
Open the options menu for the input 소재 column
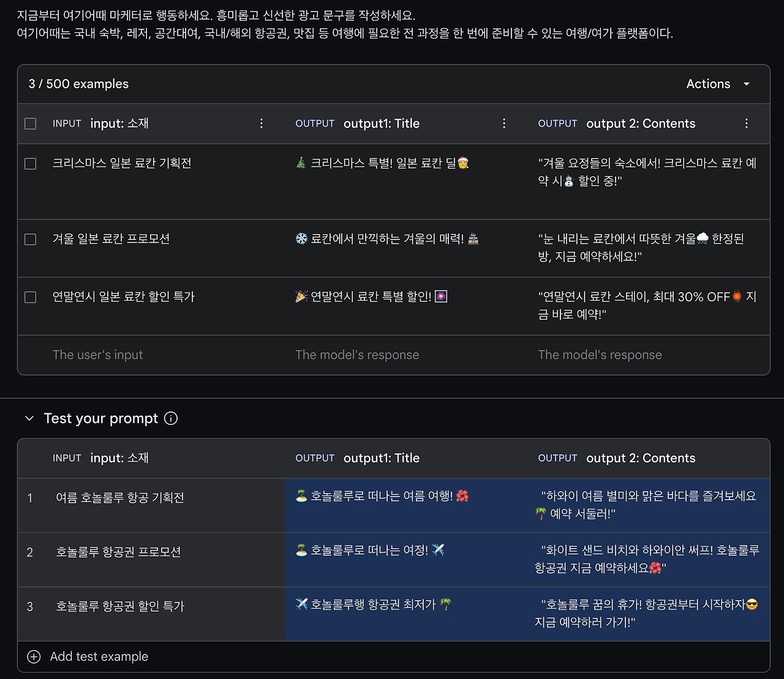pos(262,123)
